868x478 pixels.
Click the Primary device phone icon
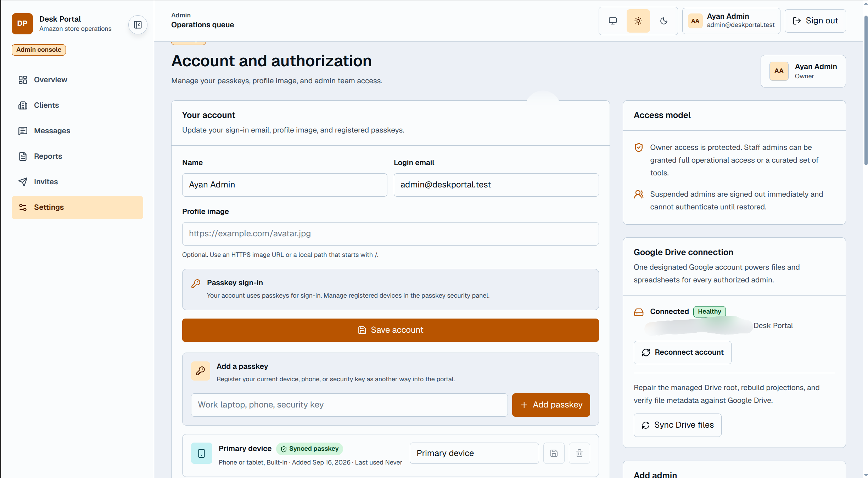pos(201,453)
